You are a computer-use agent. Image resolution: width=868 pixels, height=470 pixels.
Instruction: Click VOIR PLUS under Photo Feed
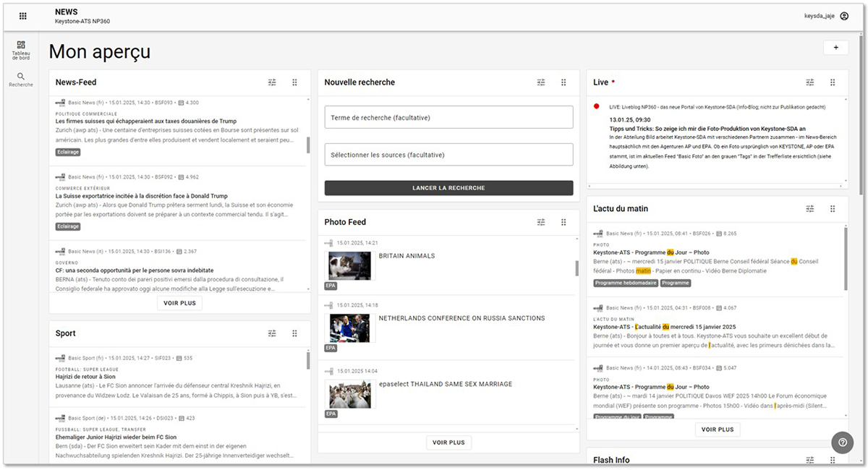[448, 442]
